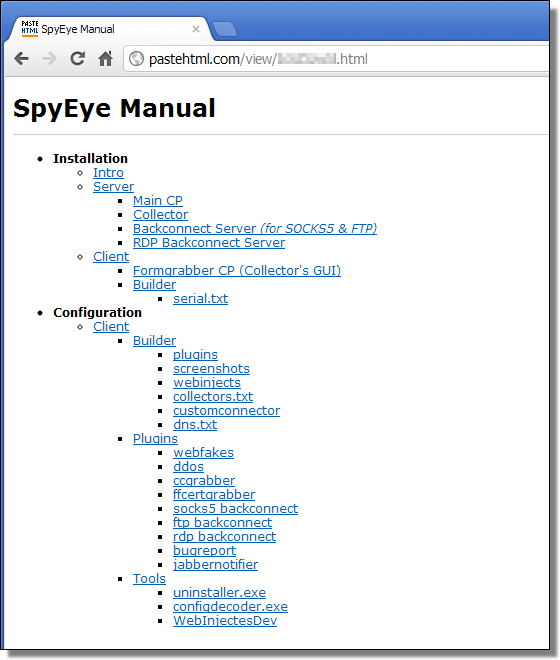Open the Client link under Installation

pos(111,256)
